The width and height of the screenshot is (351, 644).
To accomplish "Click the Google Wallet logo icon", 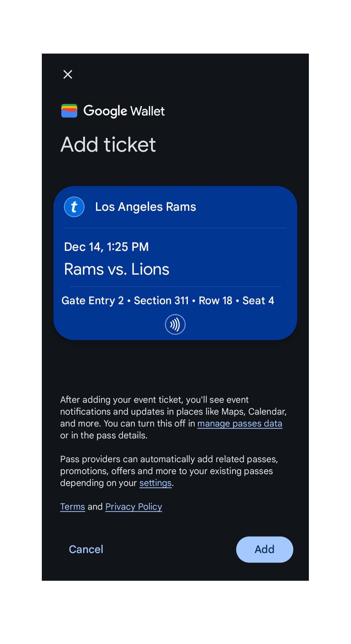I will [69, 111].
